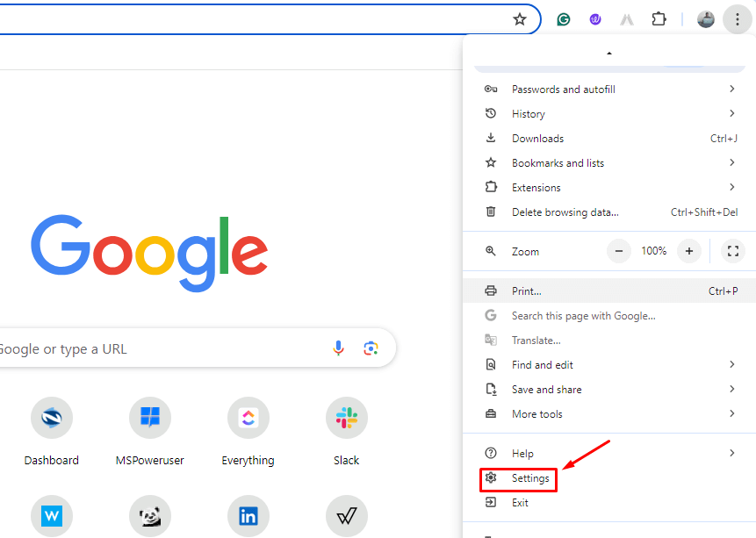Click the Ctrl+Shift+Del shortcut text
Image resolution: width=756 pixels, height=538 pixels.
pyautogui.click(x=704, y=212)
